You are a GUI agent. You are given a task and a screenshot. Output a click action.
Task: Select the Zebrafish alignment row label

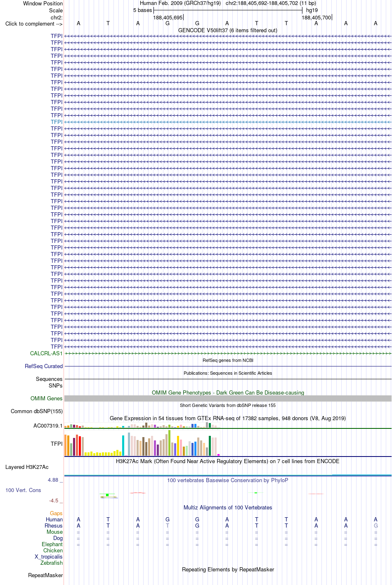52,563
